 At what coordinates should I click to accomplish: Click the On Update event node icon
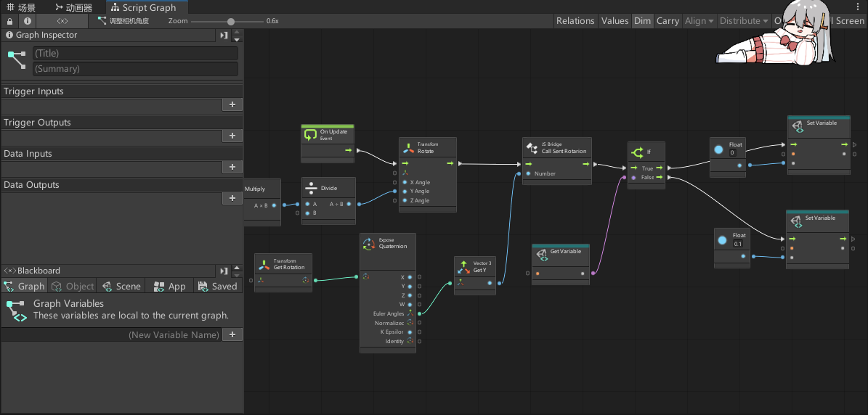pyautogui.click(x=310, y=134)
